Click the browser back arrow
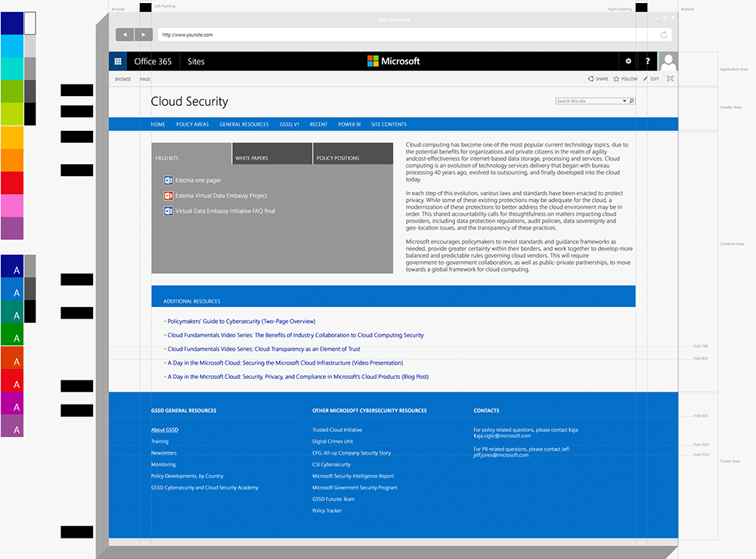 [125, 34]
